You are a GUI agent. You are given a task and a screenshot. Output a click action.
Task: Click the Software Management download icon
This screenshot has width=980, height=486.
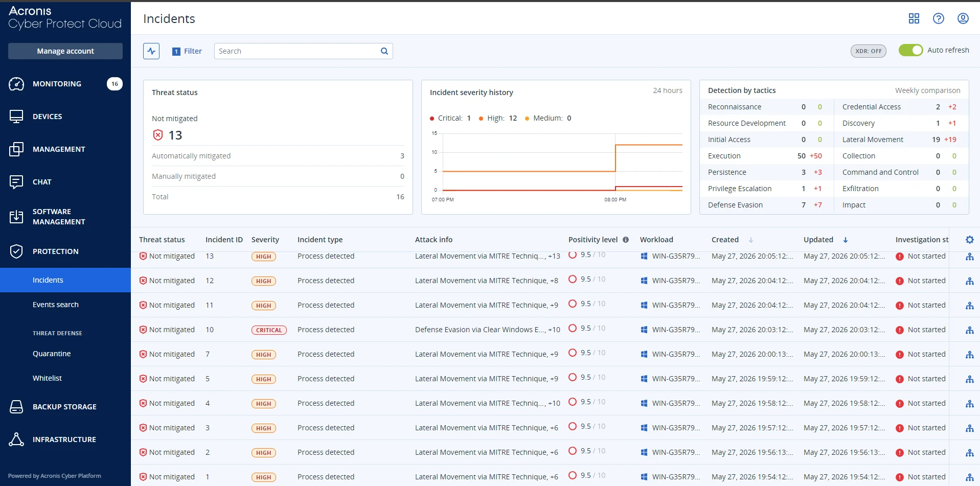point(16,217)
